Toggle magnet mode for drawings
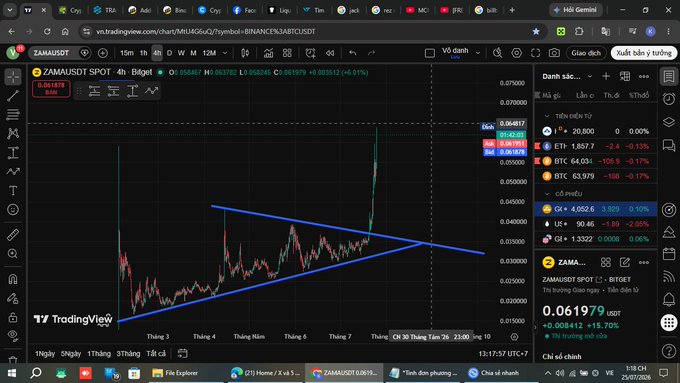 13,279
